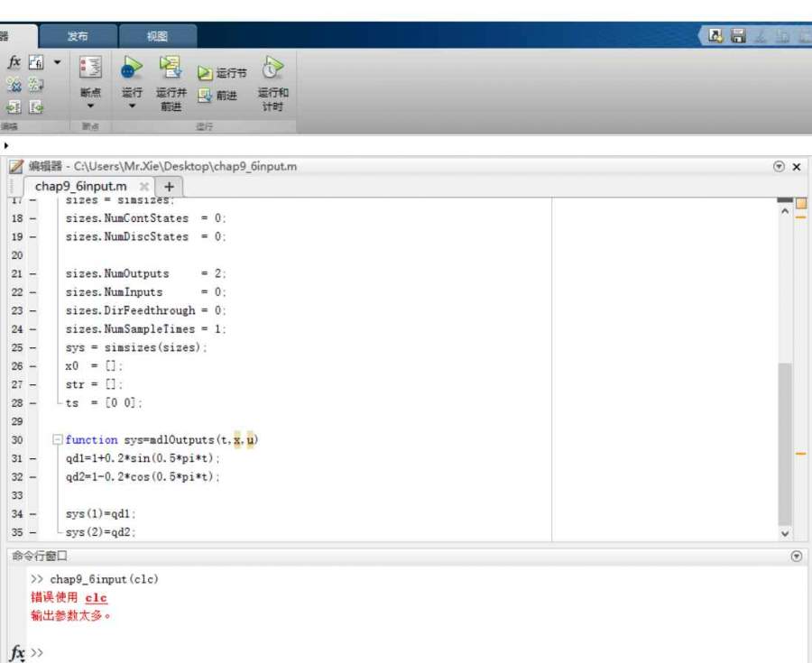The height and width of the screenshot is (663, 812).
Task: Expand the 断点 dropdown arrow
Action: pyautogui.click(x=90, y=106)
